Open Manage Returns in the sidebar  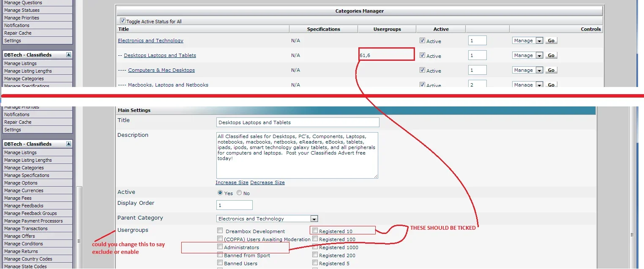[21, 251]
